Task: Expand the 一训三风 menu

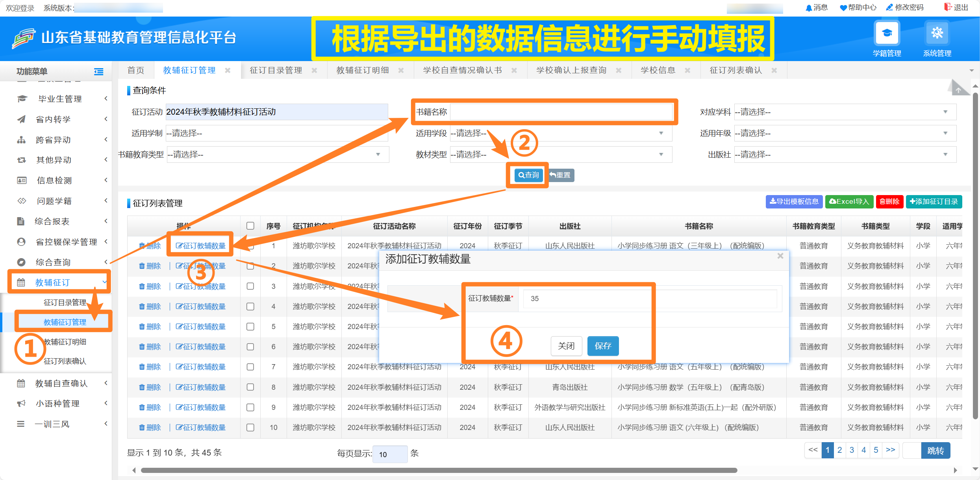Action: pos(56,424)
